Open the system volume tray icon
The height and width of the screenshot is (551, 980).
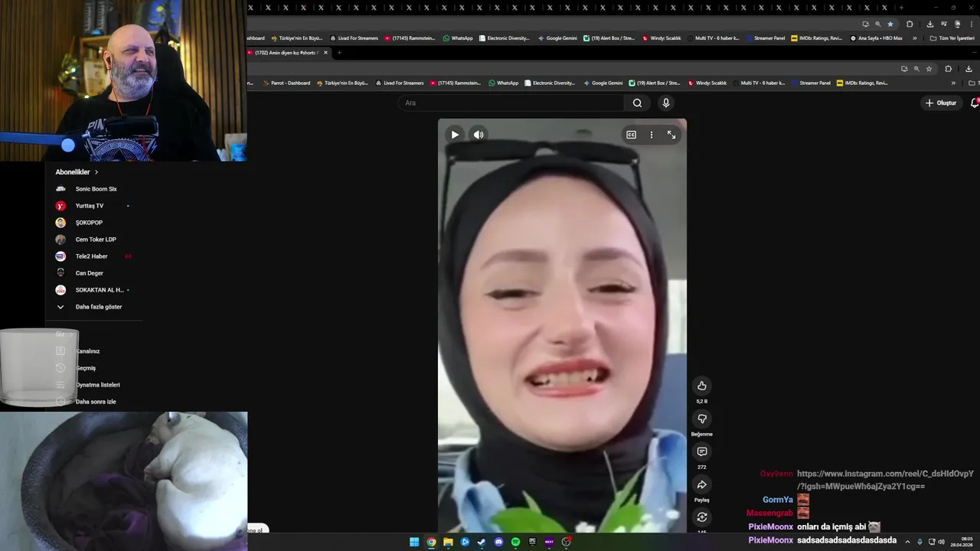[941, 542]
